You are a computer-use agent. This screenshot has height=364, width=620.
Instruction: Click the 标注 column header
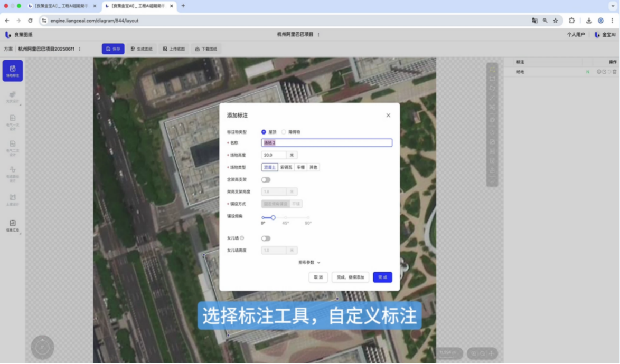tap(520, 62)
